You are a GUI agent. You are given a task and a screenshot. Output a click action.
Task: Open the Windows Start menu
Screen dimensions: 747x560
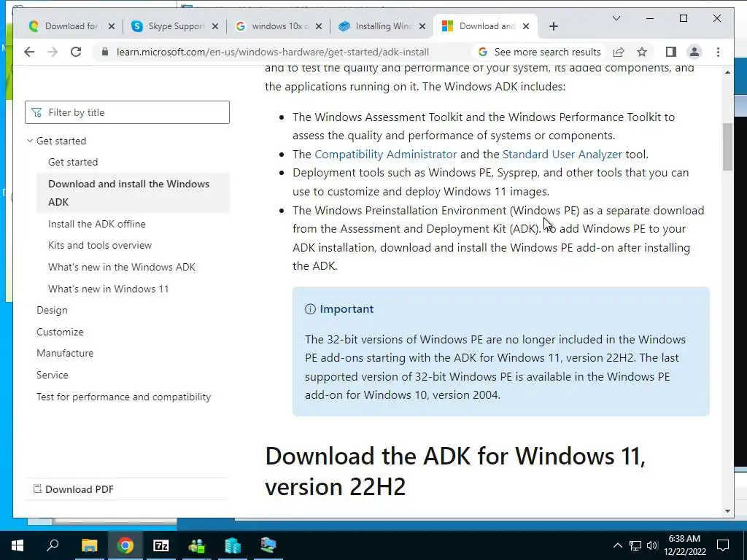18,545
